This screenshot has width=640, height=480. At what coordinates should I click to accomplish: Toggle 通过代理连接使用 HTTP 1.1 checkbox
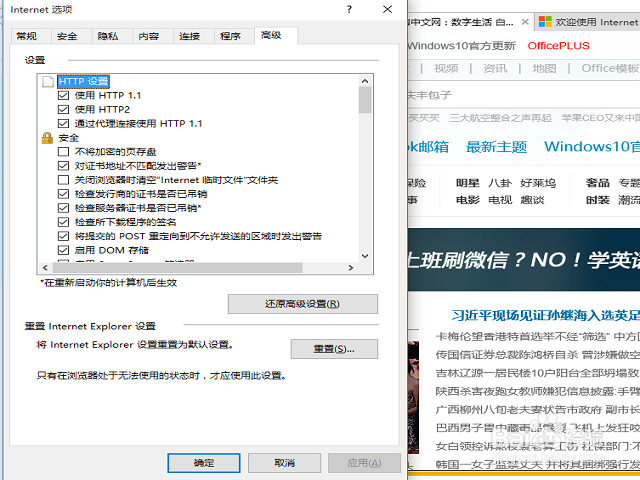[63, 123]
